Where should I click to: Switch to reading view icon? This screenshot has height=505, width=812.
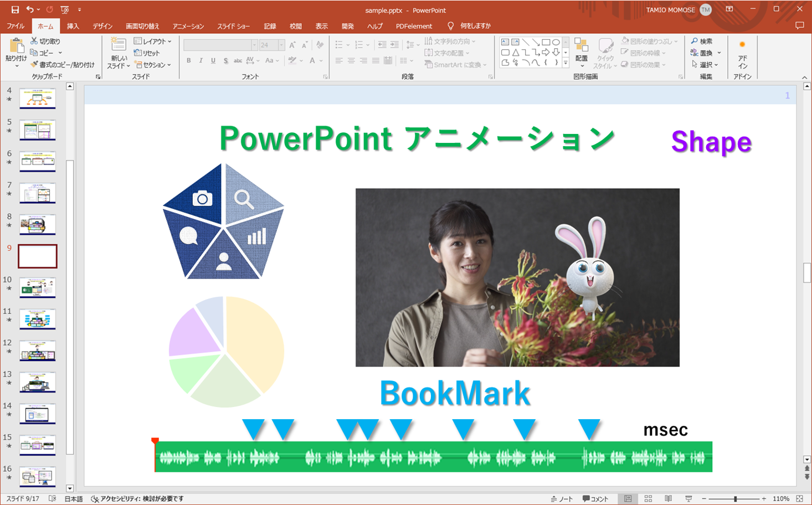[669, 499]
